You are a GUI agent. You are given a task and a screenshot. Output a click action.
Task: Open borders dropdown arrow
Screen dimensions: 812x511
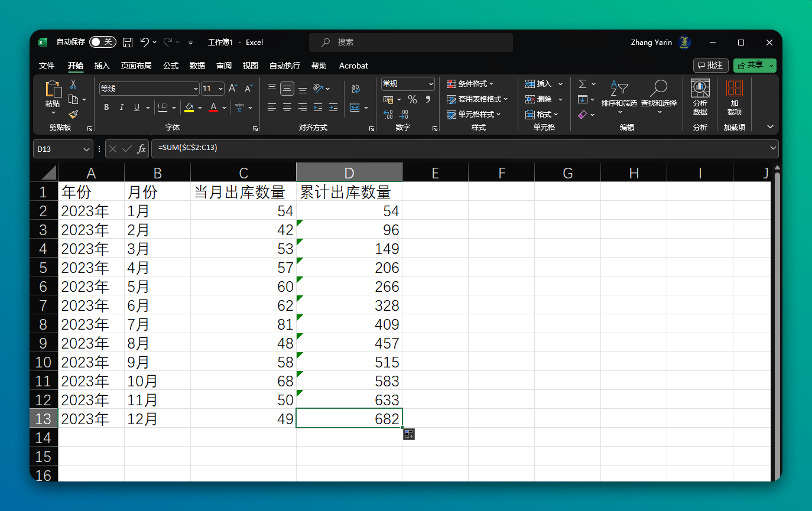click(x=175, y=108)
